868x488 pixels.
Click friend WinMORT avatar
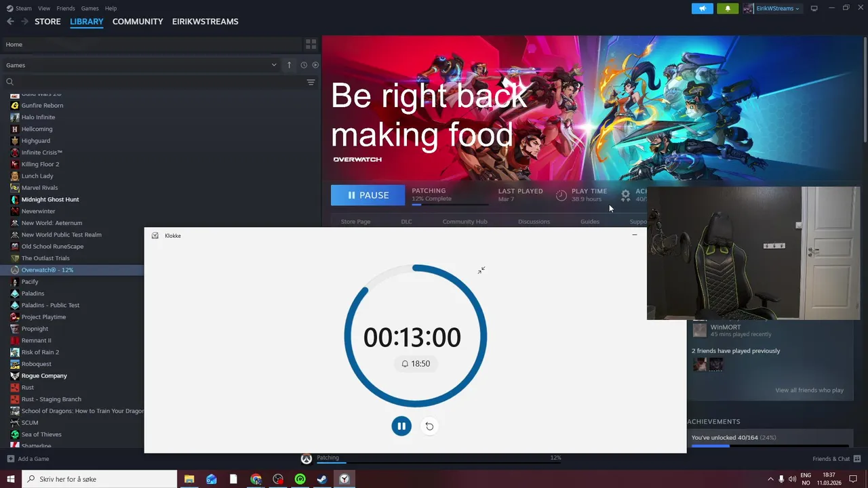pyautogui.click(x=699, y=330)
